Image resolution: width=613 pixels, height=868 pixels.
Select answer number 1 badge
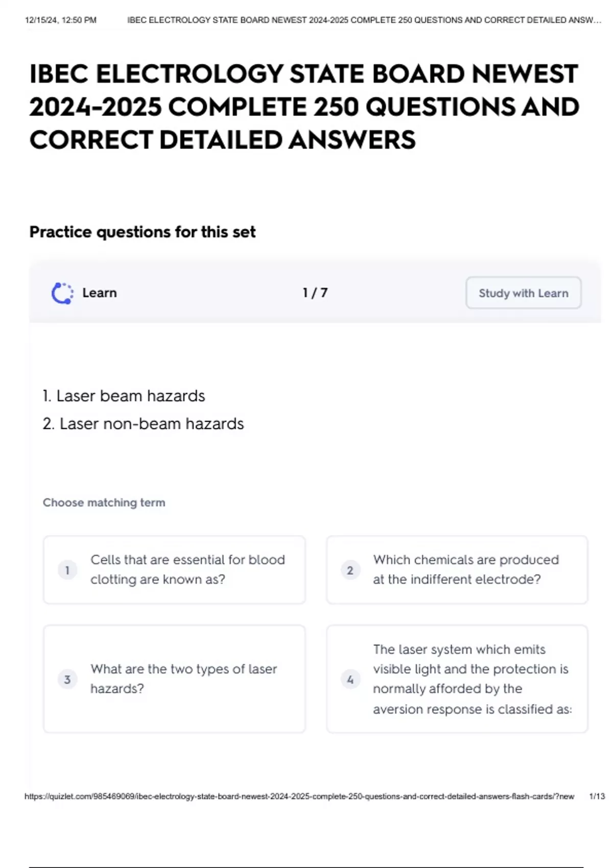pyautogui.click(x=67, y=570)
